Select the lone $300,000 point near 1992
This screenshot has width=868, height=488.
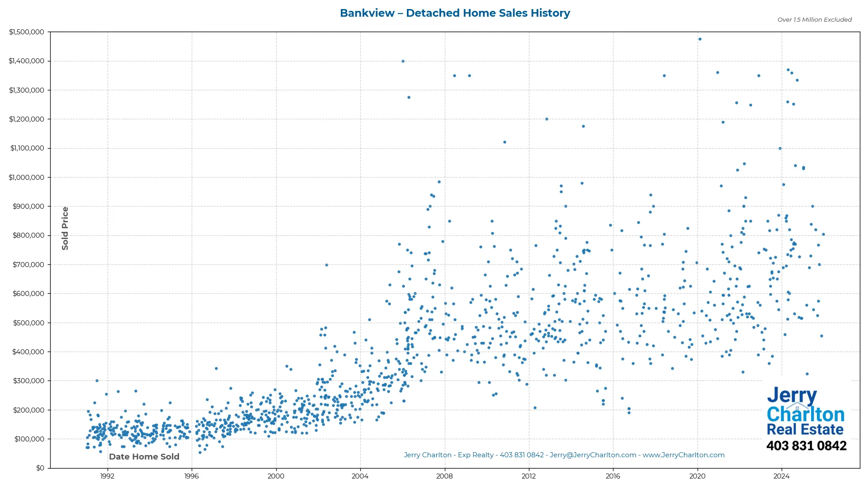pos(97,380)
